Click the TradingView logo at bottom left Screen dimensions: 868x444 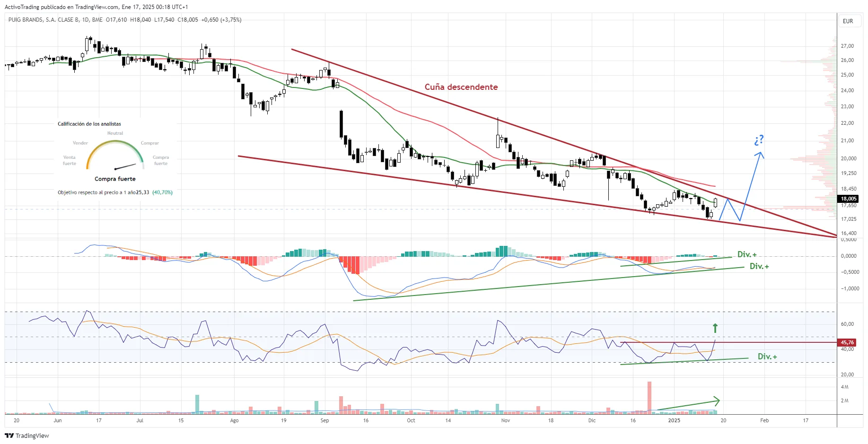pyautogui.click(x=27, y=435)
